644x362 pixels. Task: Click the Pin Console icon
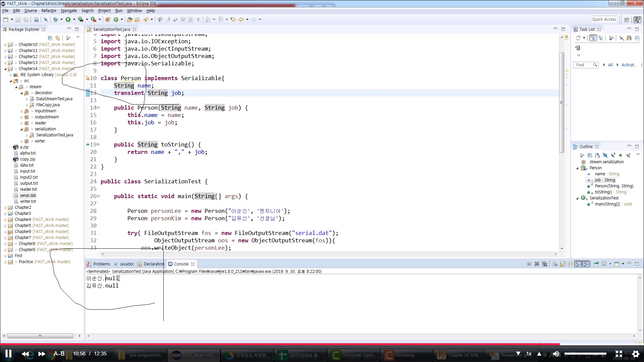coord(596,264)
